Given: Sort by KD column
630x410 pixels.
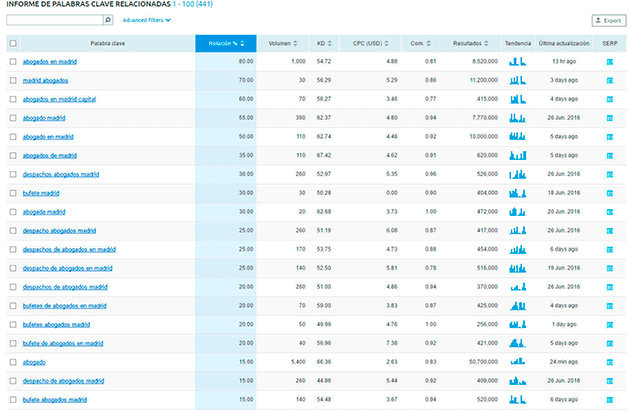Looking at the screenshot, I should coord(324,43).
